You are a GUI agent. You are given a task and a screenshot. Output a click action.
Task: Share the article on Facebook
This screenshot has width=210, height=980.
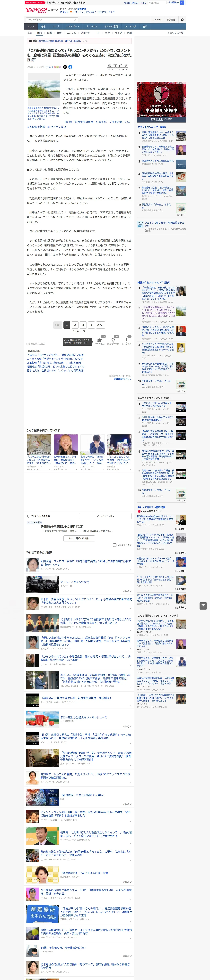coord(70,67)
